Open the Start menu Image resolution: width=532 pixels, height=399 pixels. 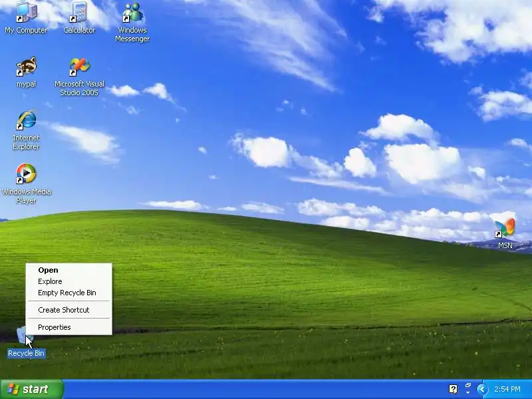click(x=32, y=389)
